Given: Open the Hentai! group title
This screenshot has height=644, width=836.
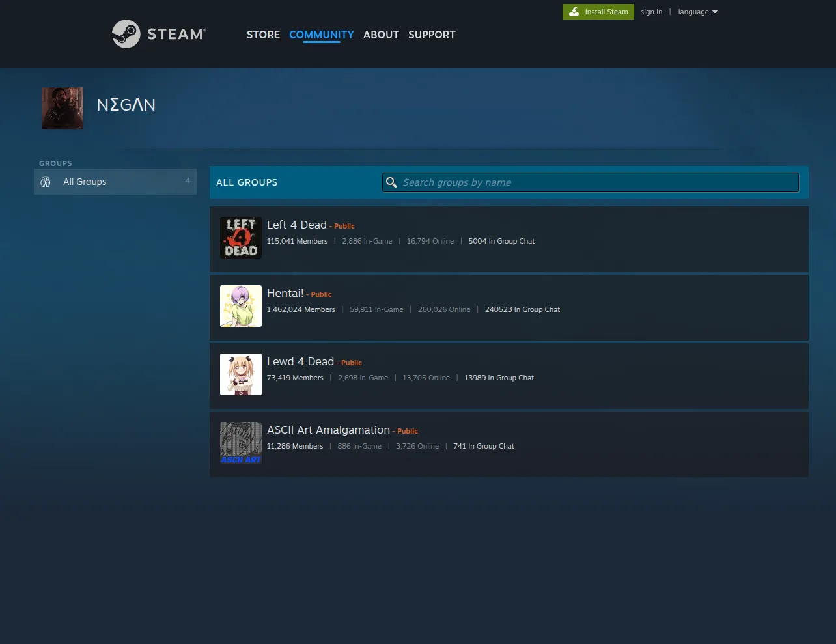Looking at the screenshot, I should click(x=285, y=293).
